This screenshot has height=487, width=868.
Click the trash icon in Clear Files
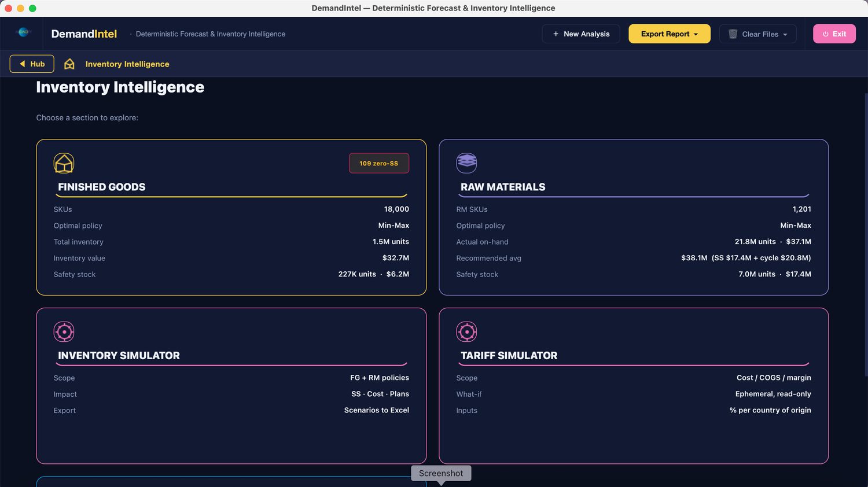point(733,34)
